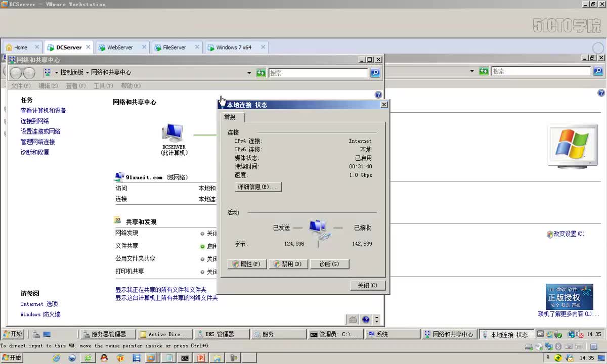Open the 连接到网络 task link
607x364 pixels.
(x=34, y=121)
